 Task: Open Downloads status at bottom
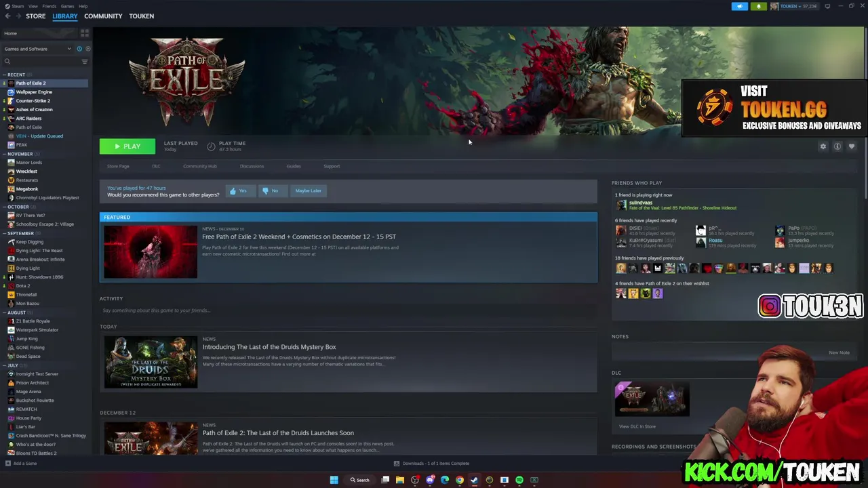tap(431, 464)
